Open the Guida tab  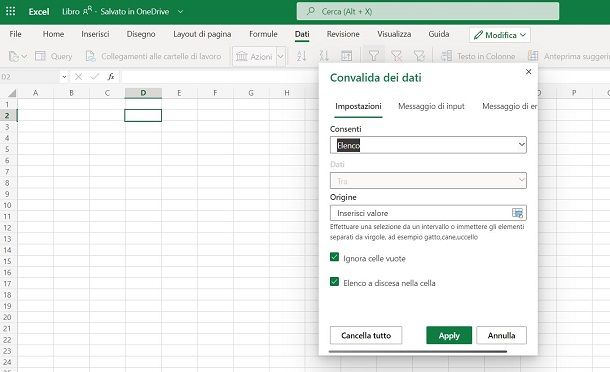(x=439, y=34)
